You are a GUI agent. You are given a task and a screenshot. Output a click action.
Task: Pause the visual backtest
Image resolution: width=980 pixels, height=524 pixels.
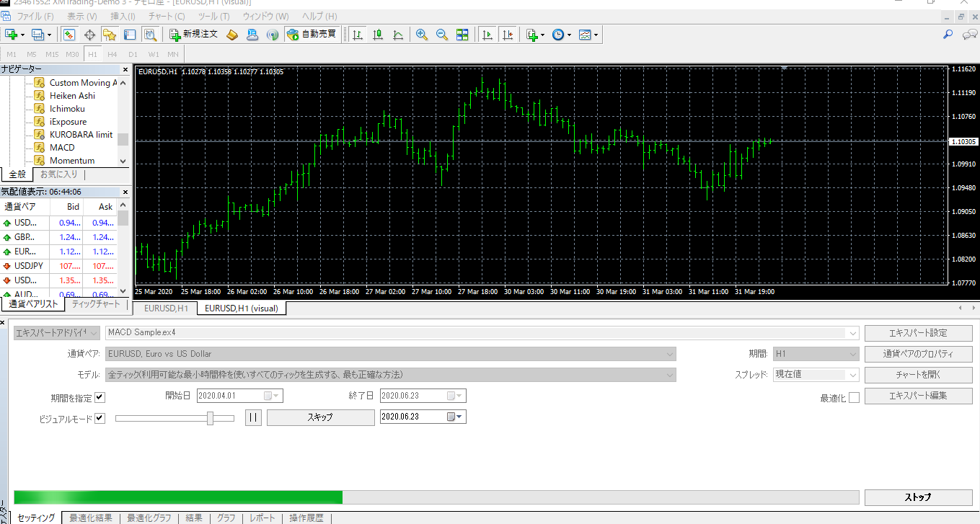pos(252,417)
